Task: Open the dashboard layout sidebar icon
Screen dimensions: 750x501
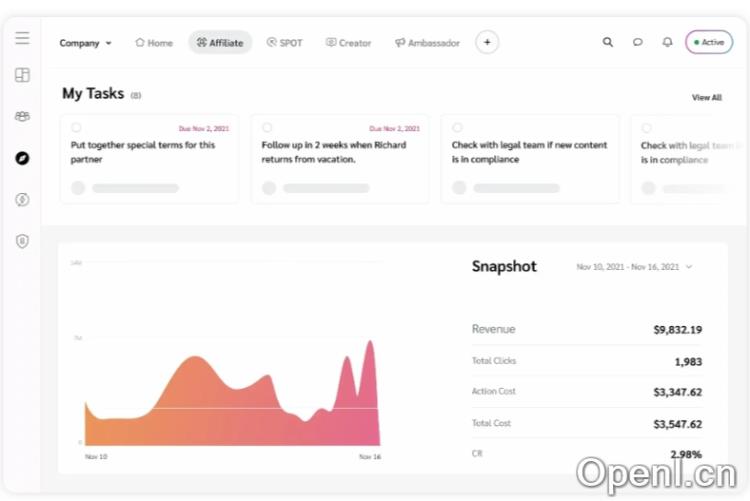Action: coord(22,75)
